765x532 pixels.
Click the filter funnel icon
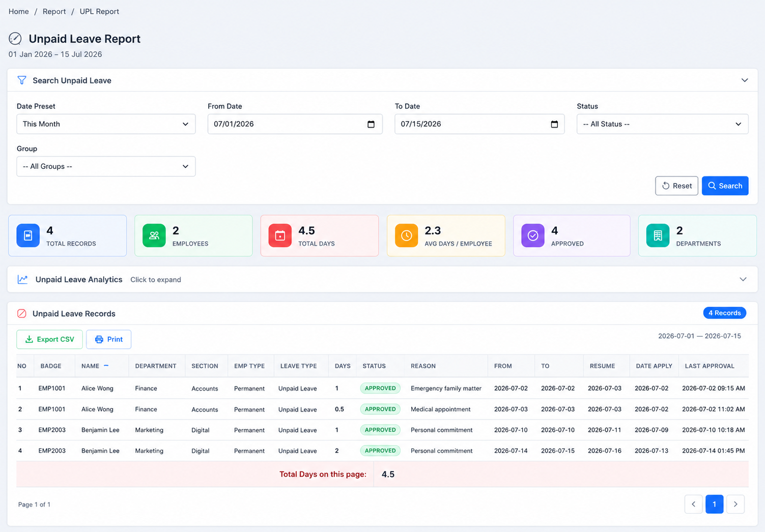pyautogui.click(x=22, y=80)
